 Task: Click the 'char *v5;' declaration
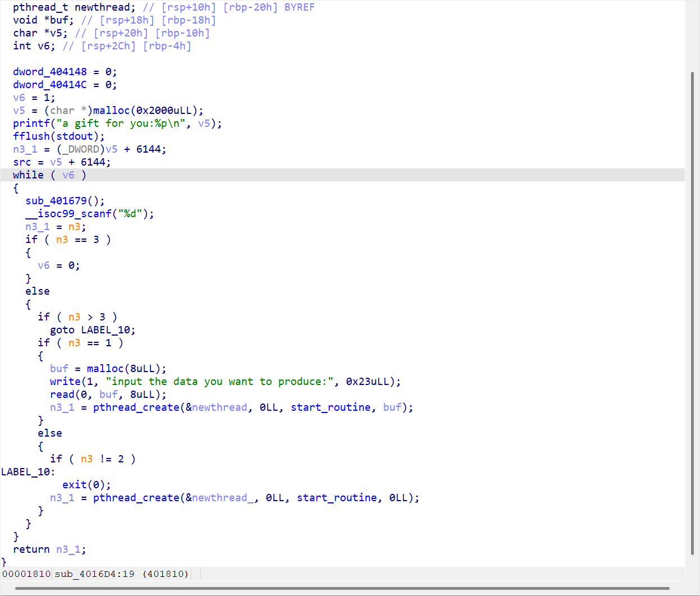(40, 33)
